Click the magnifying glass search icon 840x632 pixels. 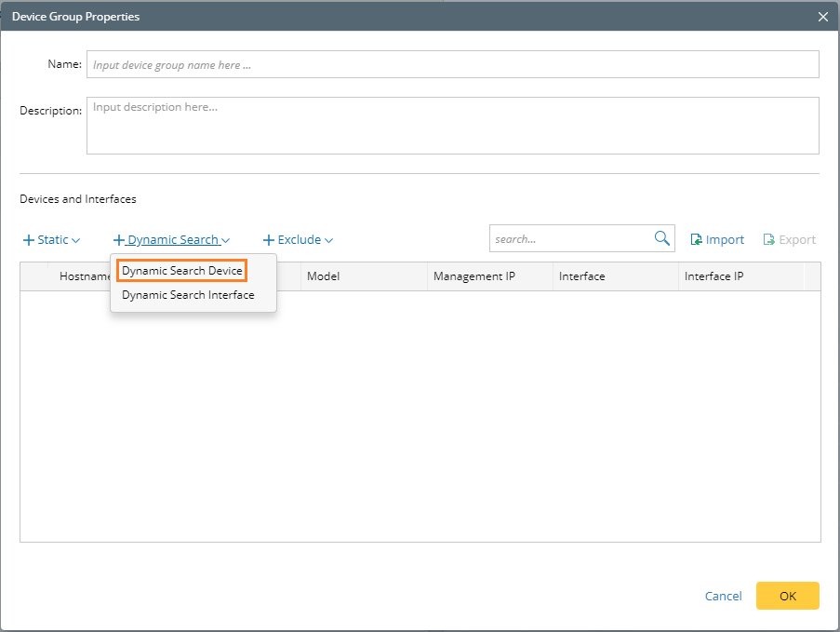(661, 238)
